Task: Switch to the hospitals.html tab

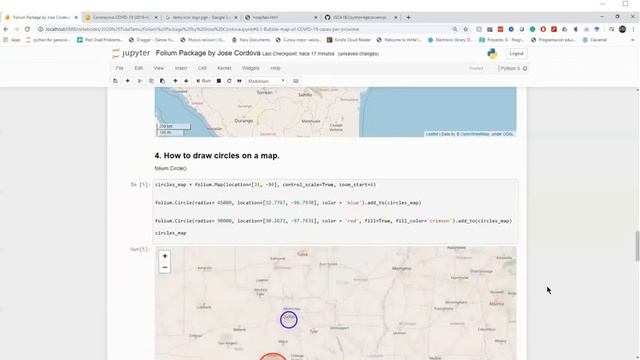Action: click(280, 18)
